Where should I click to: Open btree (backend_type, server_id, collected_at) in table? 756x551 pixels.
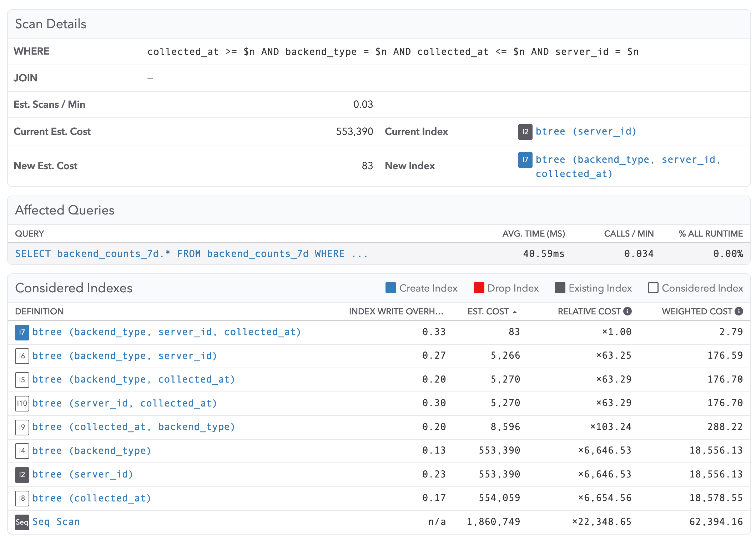coord(167,332)
